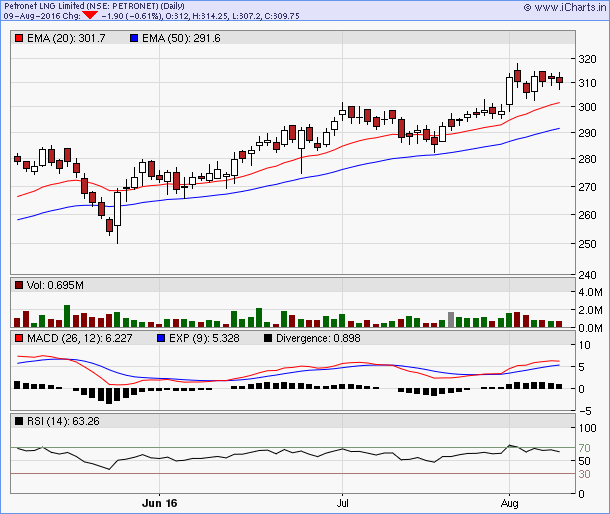Click the EXP (9): 5.328 label
Image resolution: width=610 pixels, height=514 pixels.
click(204, 338)
